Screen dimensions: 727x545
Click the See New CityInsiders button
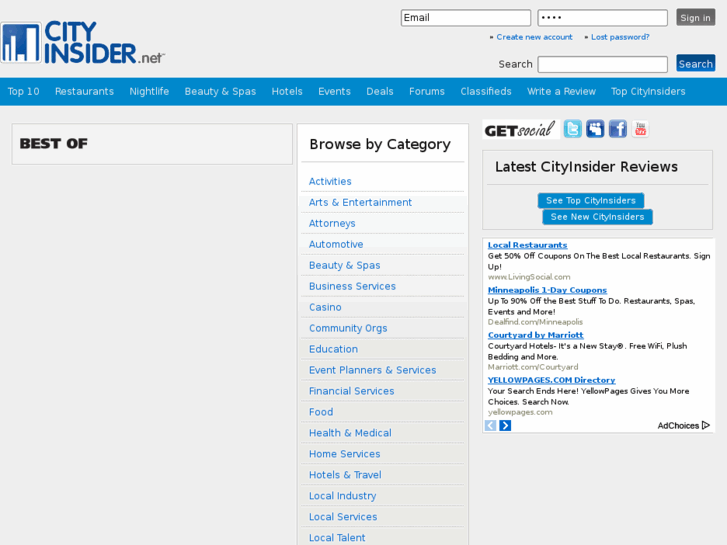(x=597, y=217)
